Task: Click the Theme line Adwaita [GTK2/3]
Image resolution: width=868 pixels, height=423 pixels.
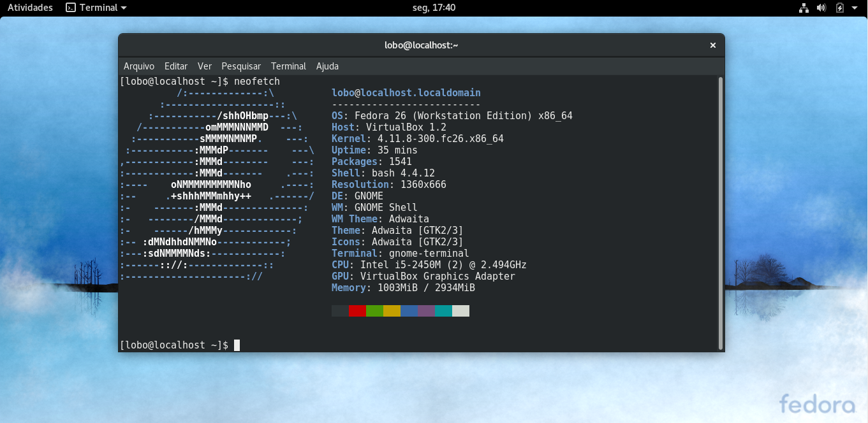Action: [398, 231]
